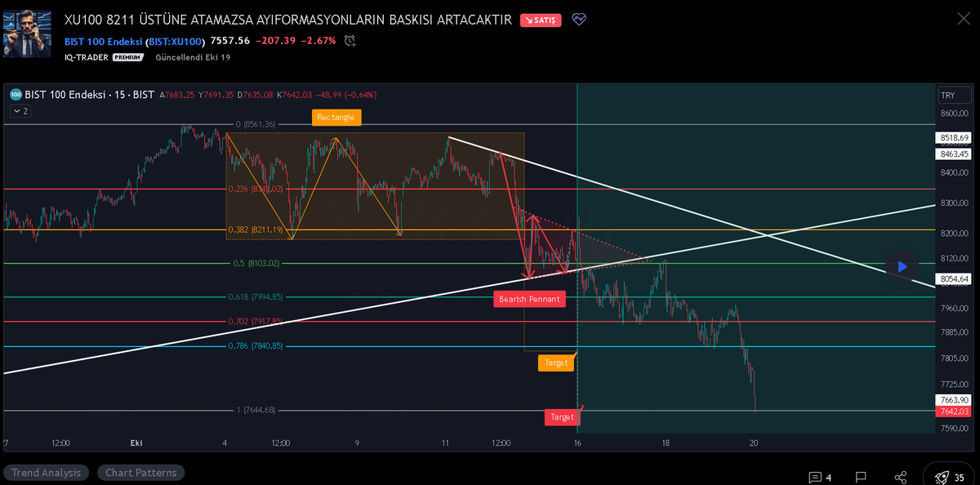Click the 7557.56 last price value

point(229,41)
